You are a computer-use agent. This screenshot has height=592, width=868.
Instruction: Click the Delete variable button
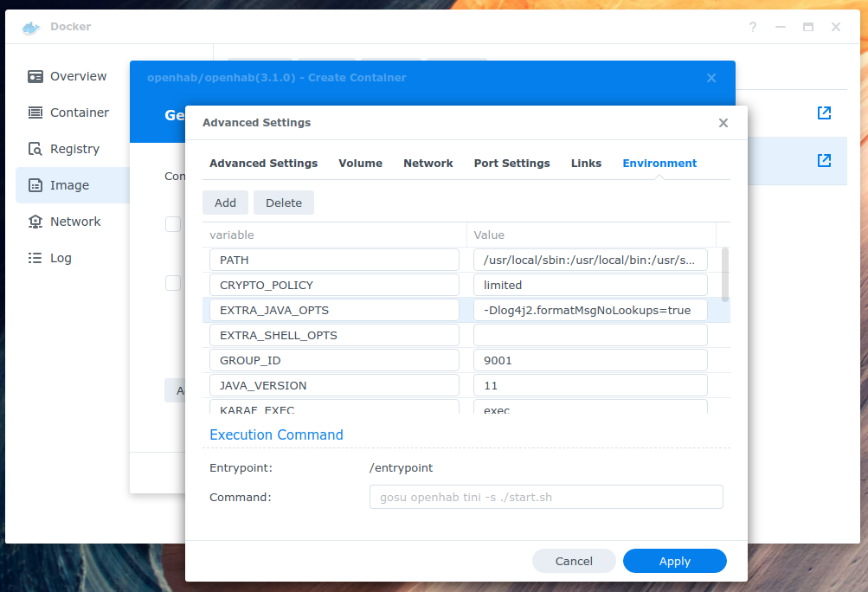click(283, 203)
